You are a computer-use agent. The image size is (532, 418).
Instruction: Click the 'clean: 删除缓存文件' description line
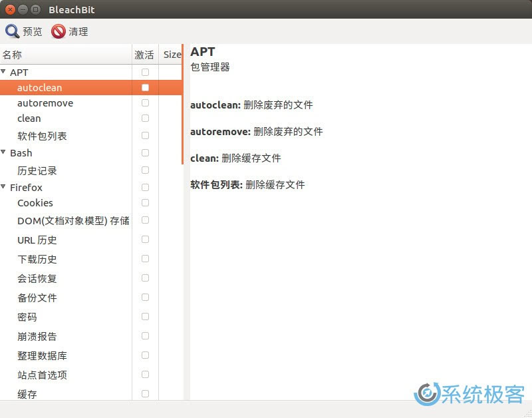tap(235, 158)
